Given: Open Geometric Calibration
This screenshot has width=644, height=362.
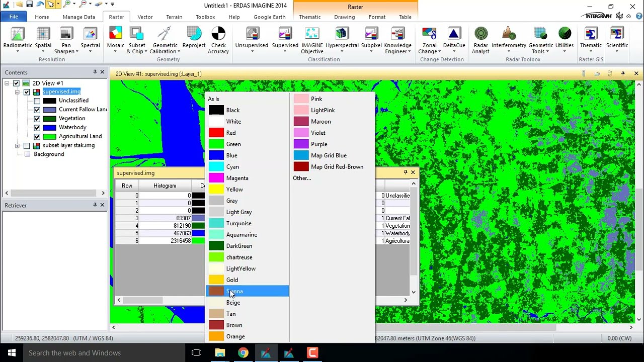Looking at the screenshot, I should (165, 40).
